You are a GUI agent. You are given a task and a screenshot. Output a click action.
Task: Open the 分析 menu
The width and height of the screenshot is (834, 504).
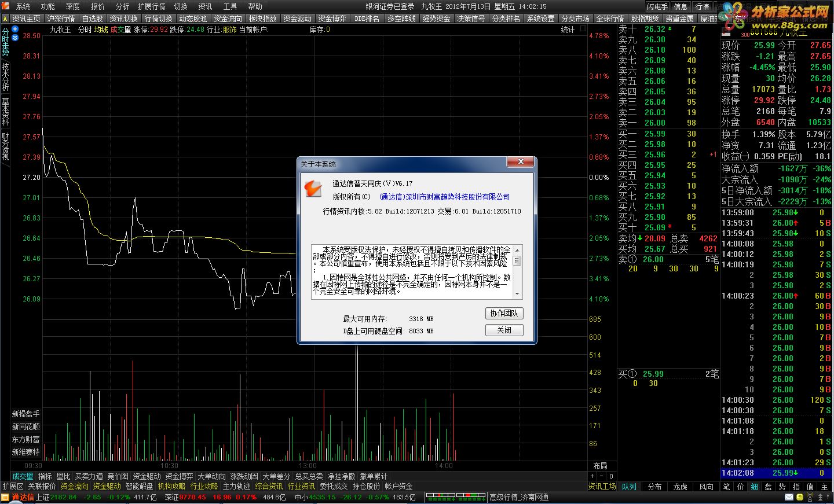(123, 6)
